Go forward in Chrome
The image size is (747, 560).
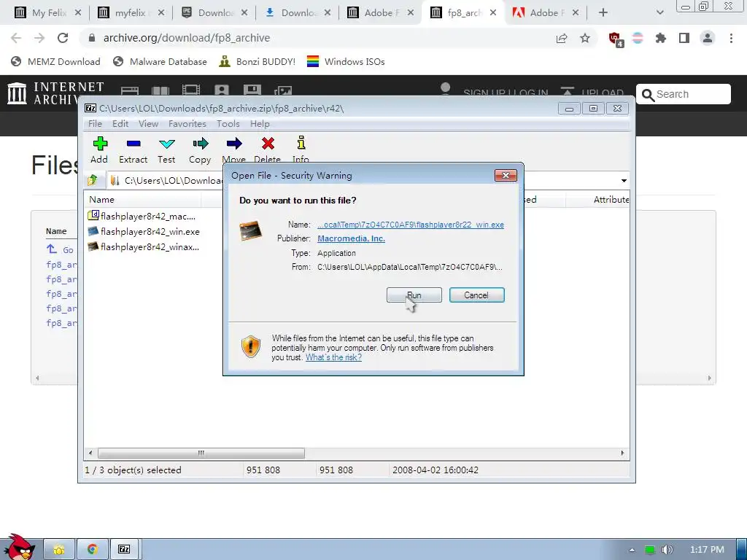tap(39, 38)
